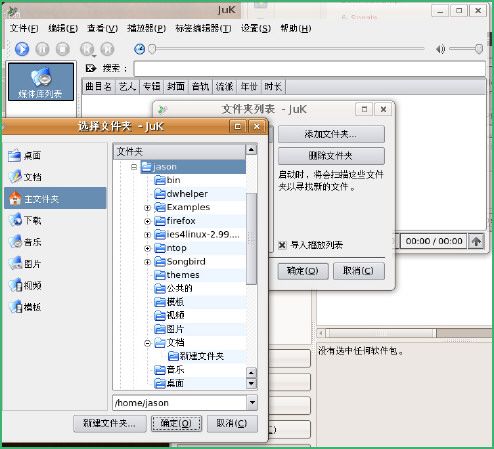The height and width of the screenshot is (449, 494).
Task: Open 视频 in the places sidebar
Action: (x=24, y=285)
